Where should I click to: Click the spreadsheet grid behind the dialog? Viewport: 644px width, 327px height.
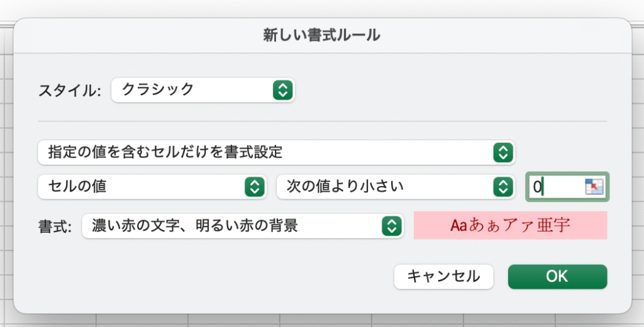(x=314, y=321)
